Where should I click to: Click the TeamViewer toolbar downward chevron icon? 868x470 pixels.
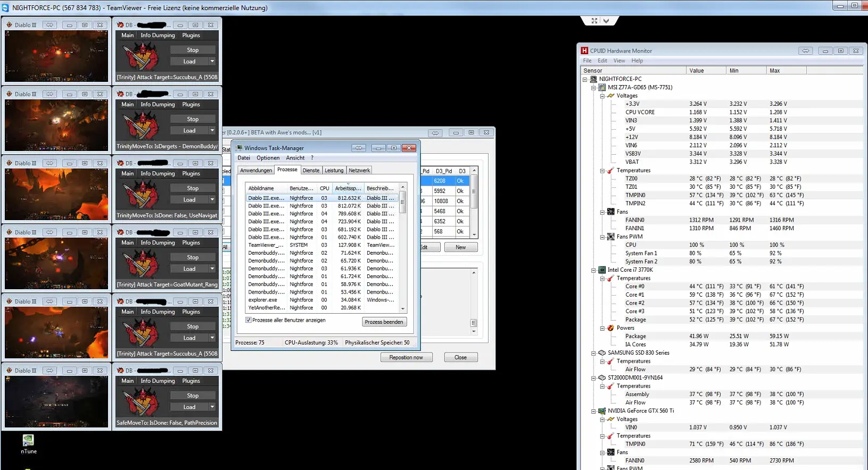[x=606, y=21]
